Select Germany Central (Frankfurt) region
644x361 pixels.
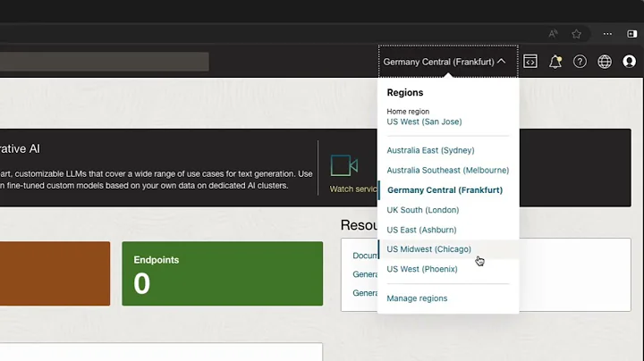(x=445, y=190)
